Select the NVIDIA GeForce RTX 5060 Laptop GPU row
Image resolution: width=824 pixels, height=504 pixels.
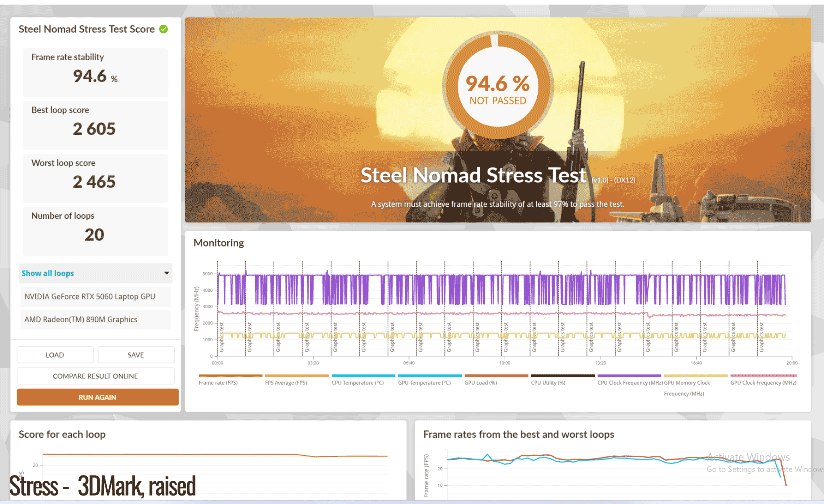pyautogui.click(x=95, y=297)
